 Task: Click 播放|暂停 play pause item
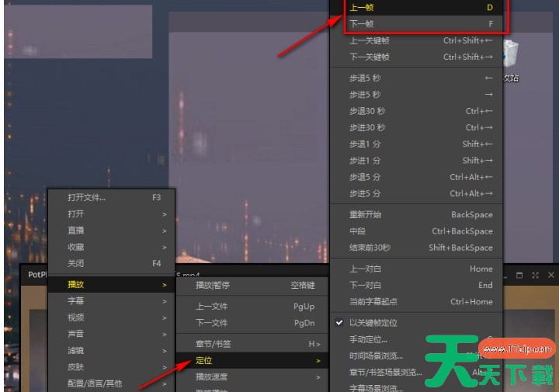point(252,285)
